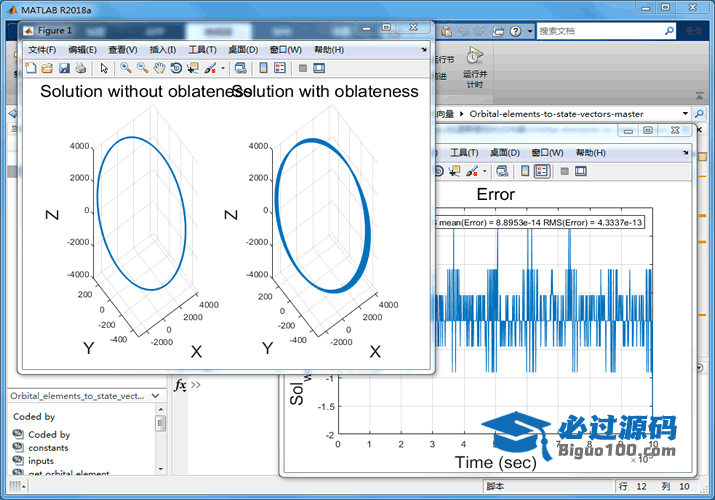Image resolution: width=715 pixels, height=500 pixels.
Task: Click switch windows icon in MATLAB toolbar
Action: point(498,31)
